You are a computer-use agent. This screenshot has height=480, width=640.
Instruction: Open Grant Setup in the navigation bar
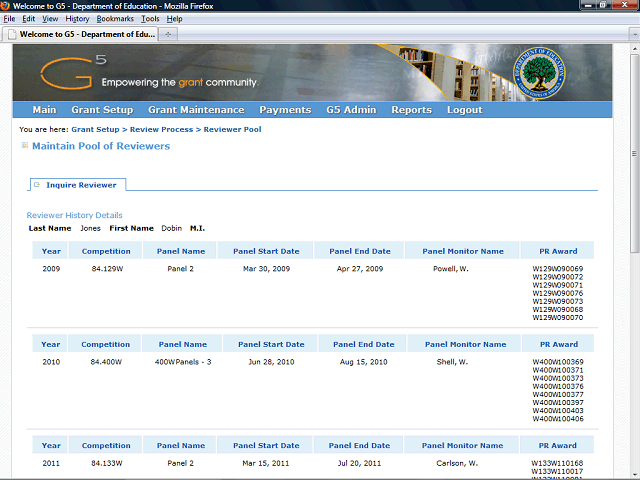coord(102,110)
